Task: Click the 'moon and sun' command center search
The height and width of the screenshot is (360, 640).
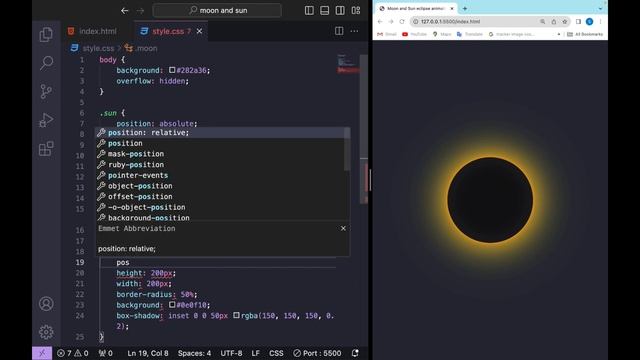Action: (217, 10)
